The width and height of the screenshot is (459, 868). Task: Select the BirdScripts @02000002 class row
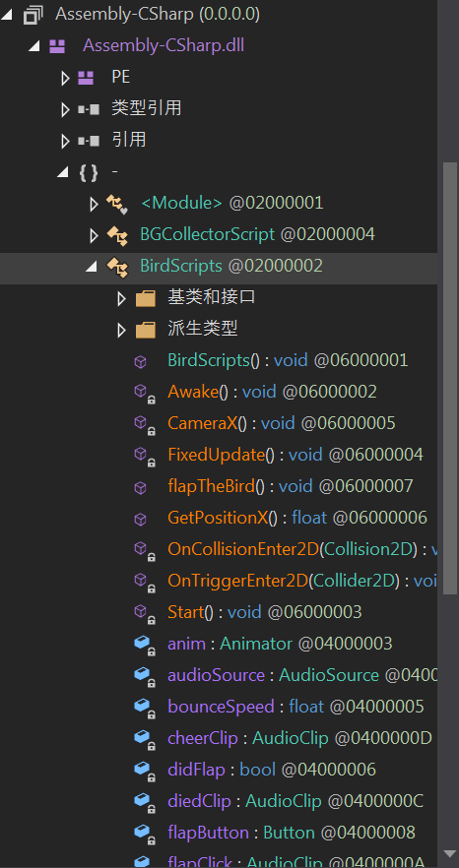coord(219,268)
